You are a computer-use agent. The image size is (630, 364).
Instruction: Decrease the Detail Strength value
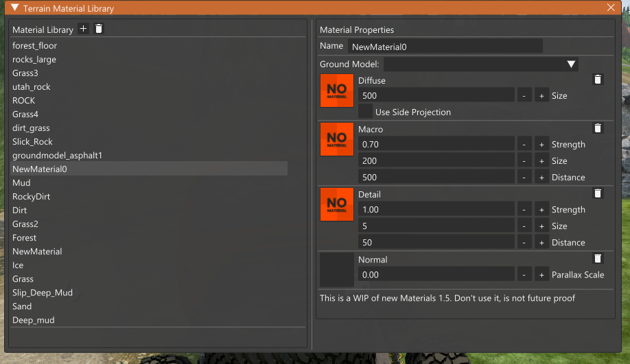(524, 210)
